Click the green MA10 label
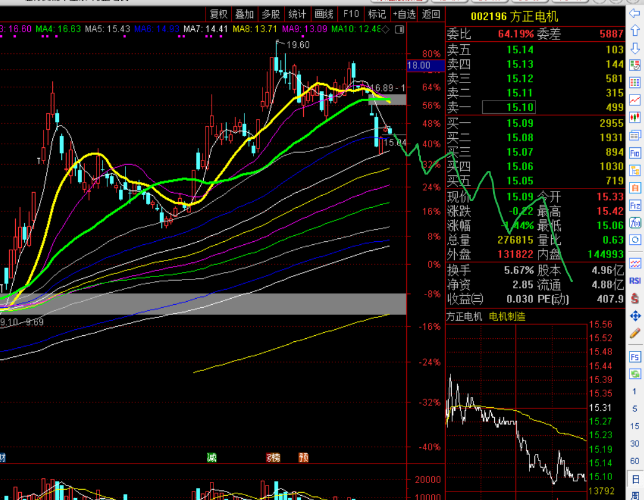The image size is (644, 500). pyautogui.click(x=356, y=29)
